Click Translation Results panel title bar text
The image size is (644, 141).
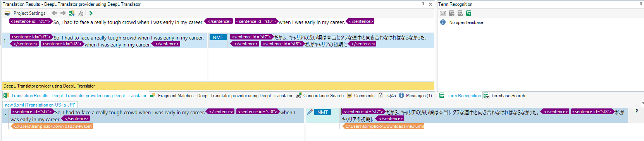pos(72,4)
